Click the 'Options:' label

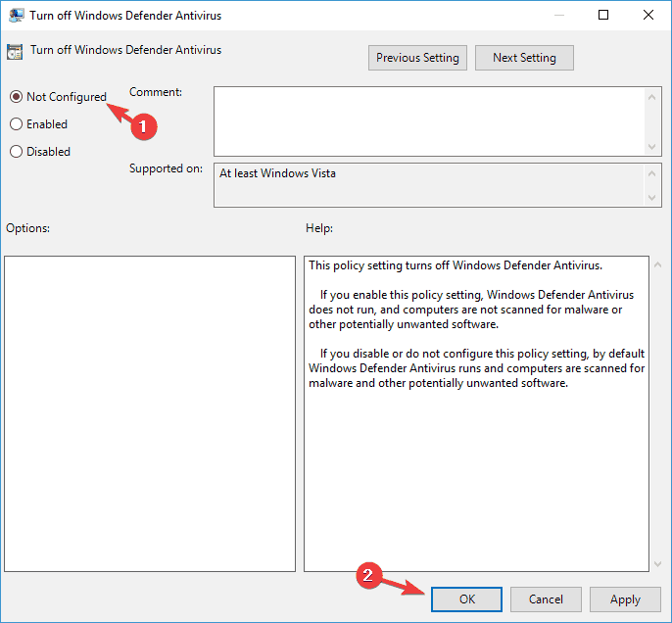coord(27,228)
